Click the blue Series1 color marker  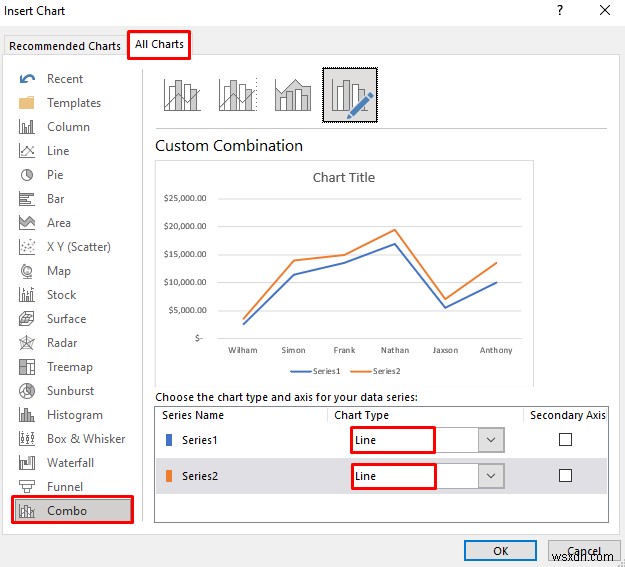click(169, 440)
